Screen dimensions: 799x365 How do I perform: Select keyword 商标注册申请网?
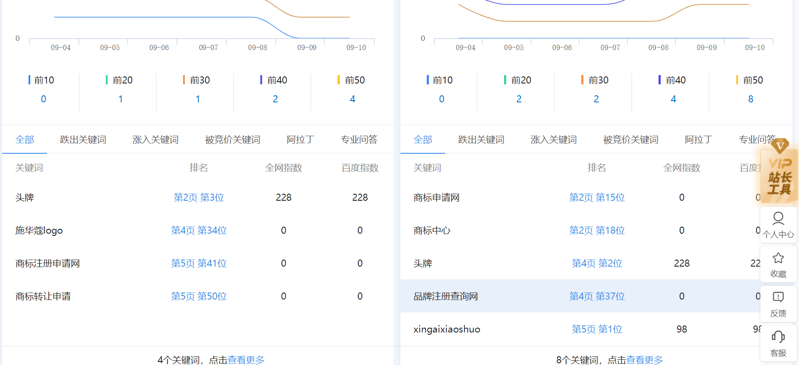coord(48,264)
